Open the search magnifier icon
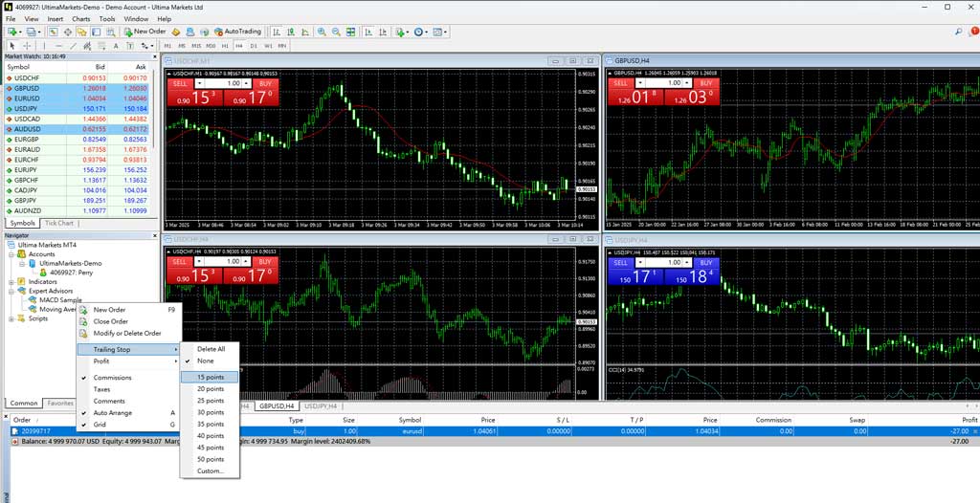The image size is (980, 503). [x=959, y=32]
